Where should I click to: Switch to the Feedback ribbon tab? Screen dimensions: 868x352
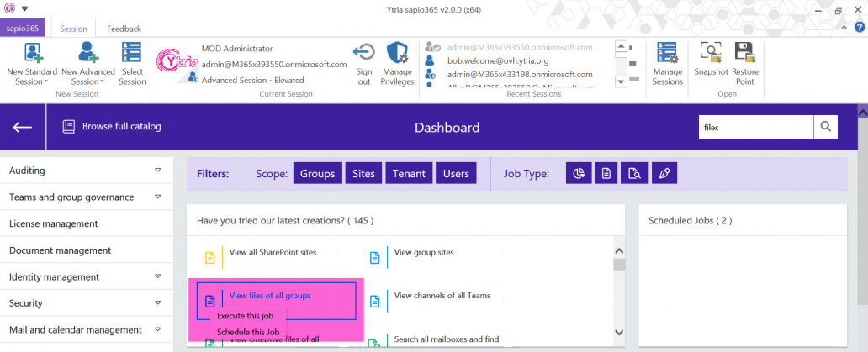click(124, 29)
